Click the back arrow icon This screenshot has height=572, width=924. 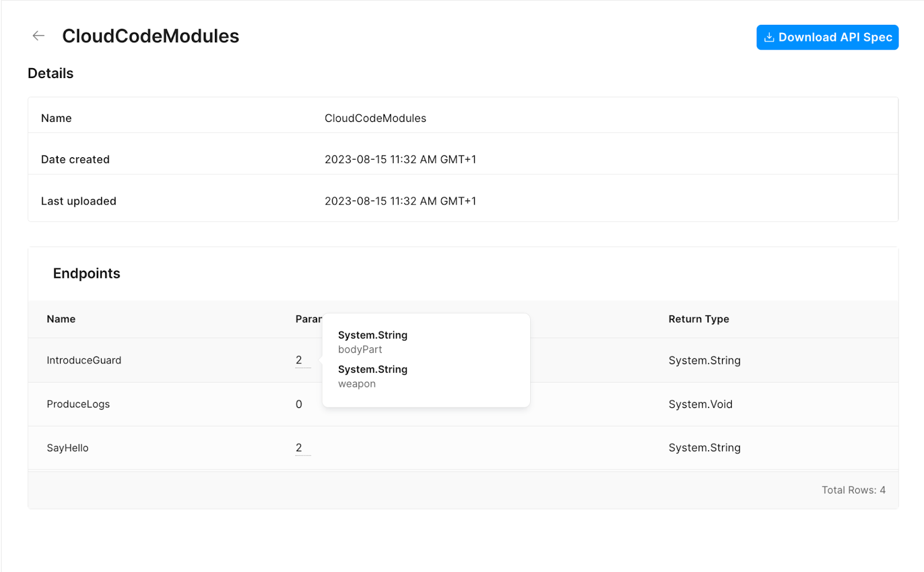39,36
